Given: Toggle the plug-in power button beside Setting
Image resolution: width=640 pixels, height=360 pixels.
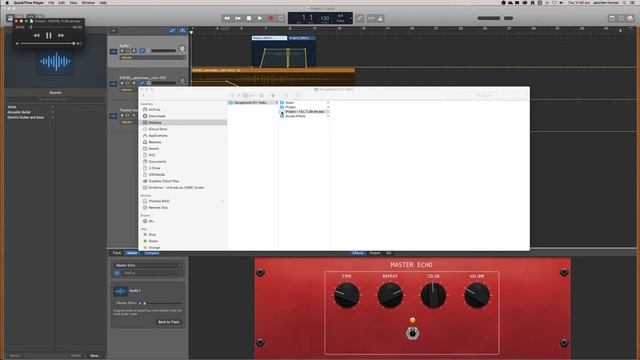Looking at the screenshot, I should click(x=117, y=273).
